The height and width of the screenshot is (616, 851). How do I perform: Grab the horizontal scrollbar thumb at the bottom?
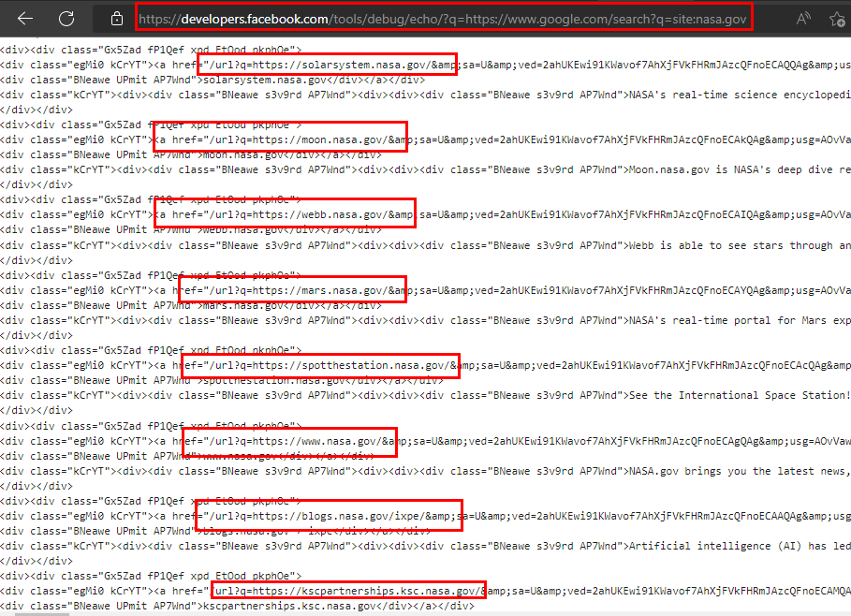[x=42, y=614]
